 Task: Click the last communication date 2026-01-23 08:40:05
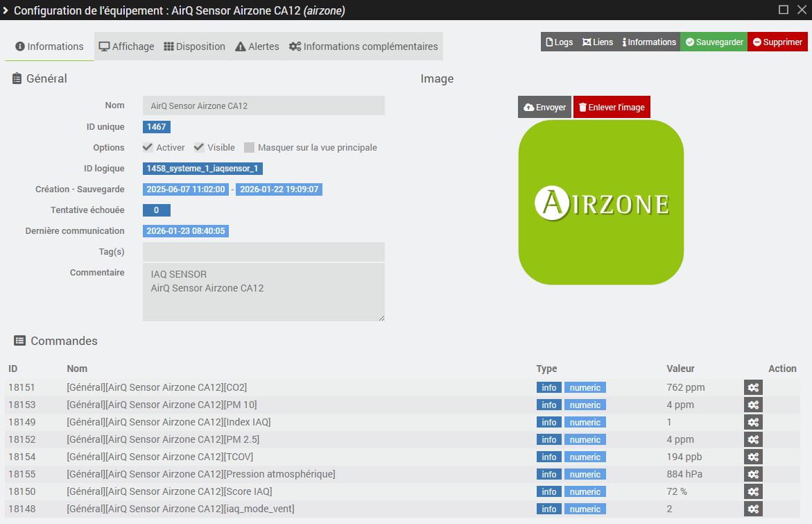(185, 231)
